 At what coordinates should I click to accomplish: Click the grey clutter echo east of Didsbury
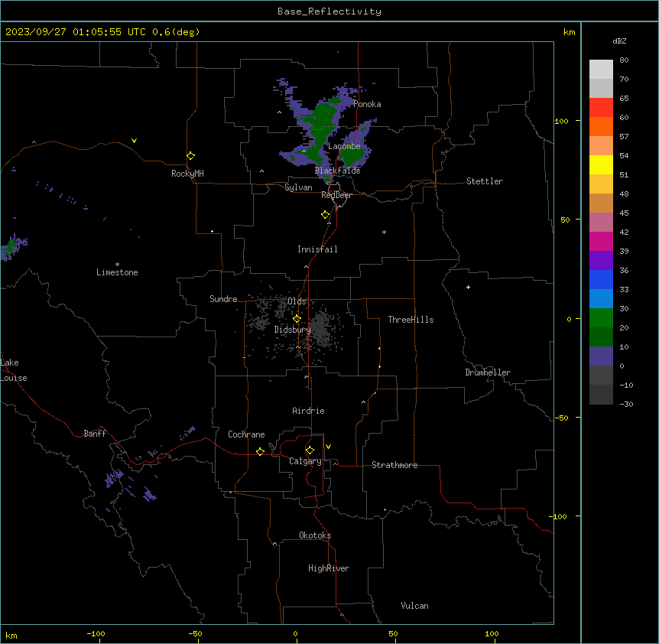coord(322,329)
